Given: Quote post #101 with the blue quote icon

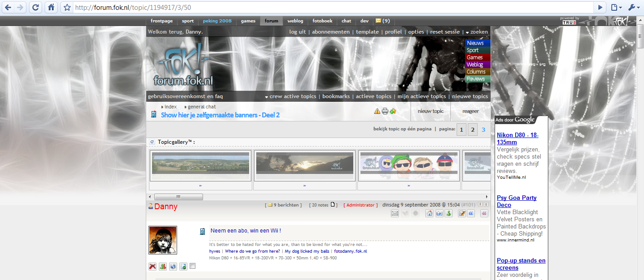Looking at the screenshot, I should click(x=471, y=214).
